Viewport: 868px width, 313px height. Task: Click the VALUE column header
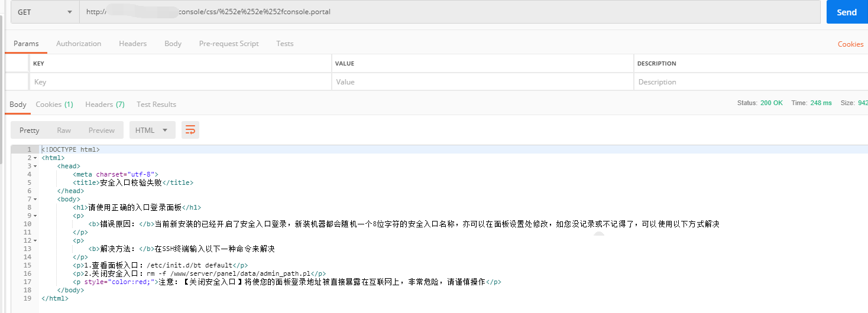click(x=345, y=64)
